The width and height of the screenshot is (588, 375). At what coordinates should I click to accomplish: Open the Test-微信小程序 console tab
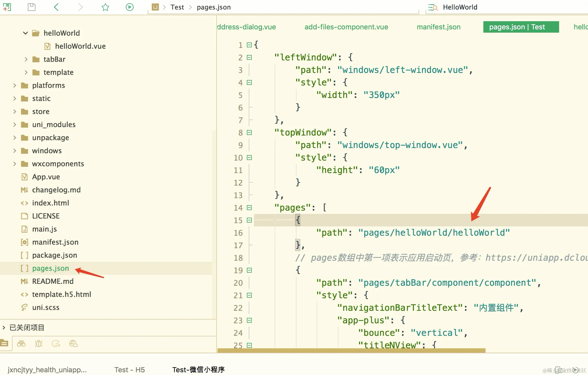(198, 370)
